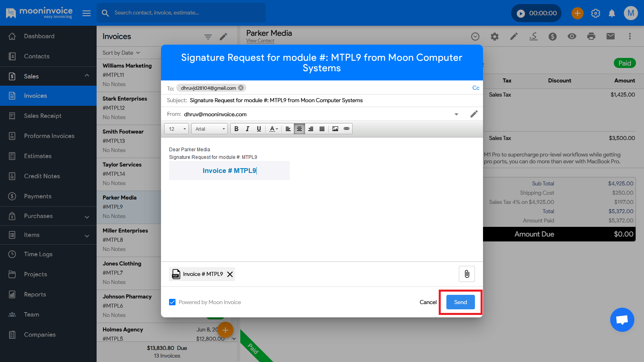This screenshot has height=362, width=644.
Task: Select Williams Marketing invoice #MTPL11
Action: [129, 75]
